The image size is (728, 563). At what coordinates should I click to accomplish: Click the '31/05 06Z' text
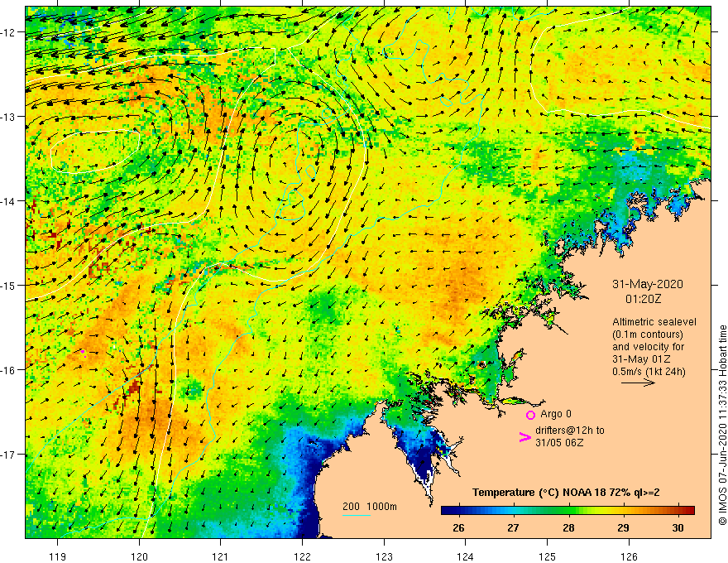pos(559,443)
